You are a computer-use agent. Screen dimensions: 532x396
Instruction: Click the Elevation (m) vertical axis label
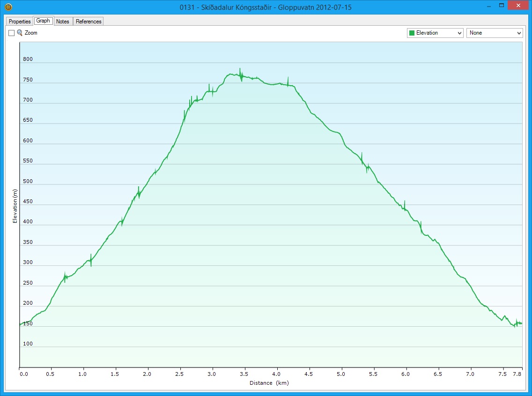point(15,205)
